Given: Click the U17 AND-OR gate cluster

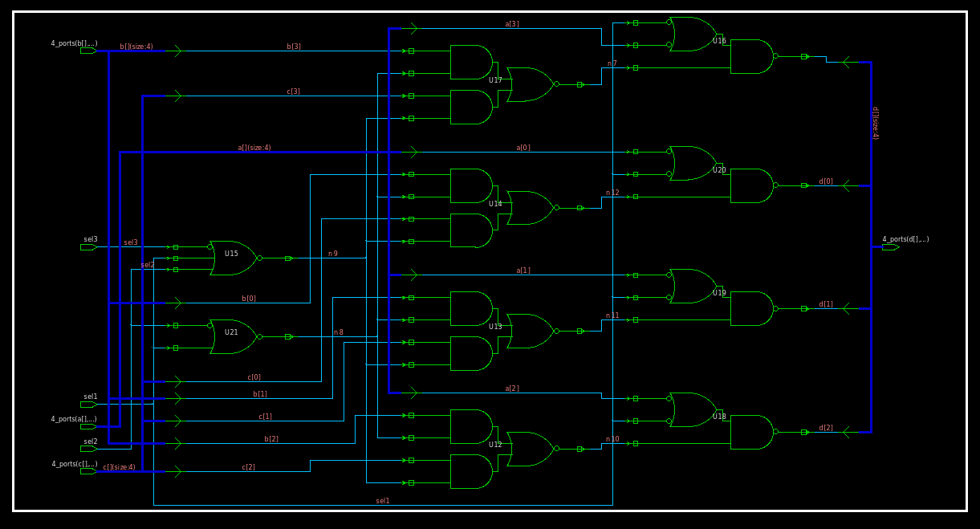Looking at the screenshot, I should (x=494, y=80).
